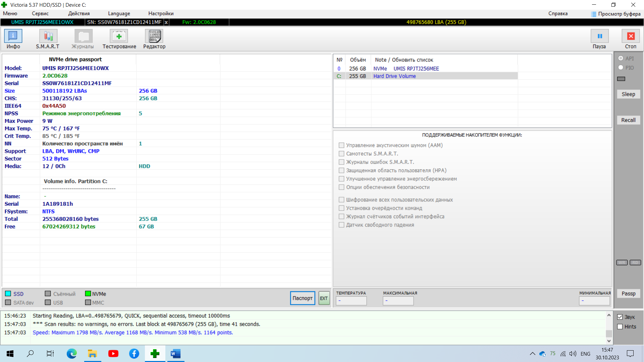Open the S.M.A.R.T attributes view

48,39
